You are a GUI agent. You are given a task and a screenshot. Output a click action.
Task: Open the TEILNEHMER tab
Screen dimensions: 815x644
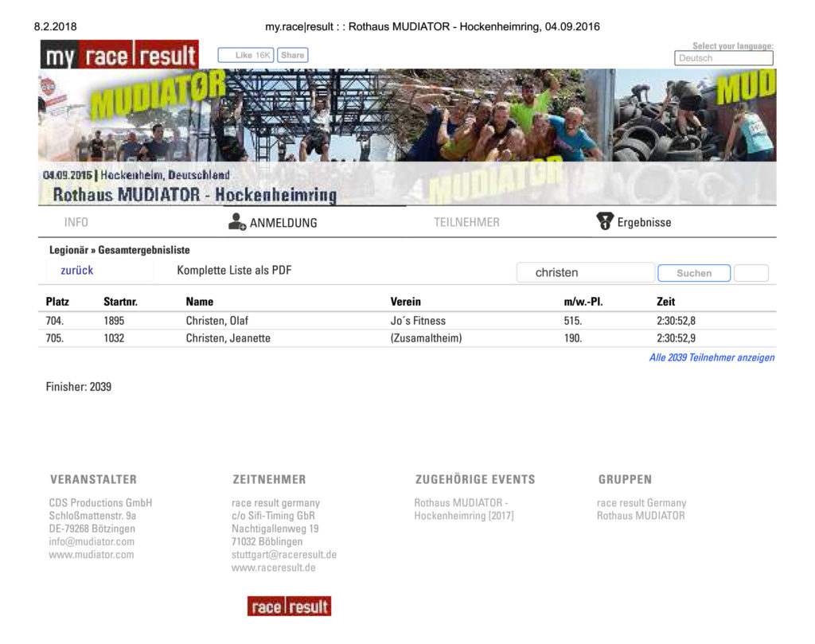466,222
